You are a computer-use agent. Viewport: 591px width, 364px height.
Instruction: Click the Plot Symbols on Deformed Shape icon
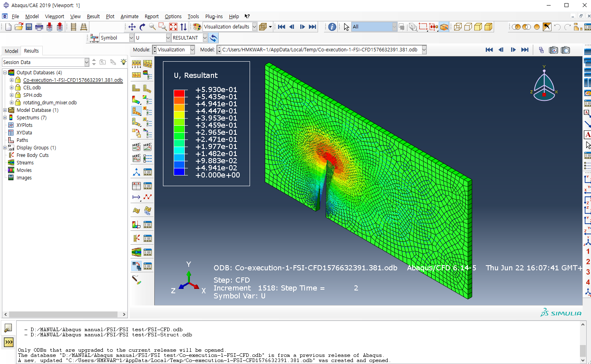[136, 111]
